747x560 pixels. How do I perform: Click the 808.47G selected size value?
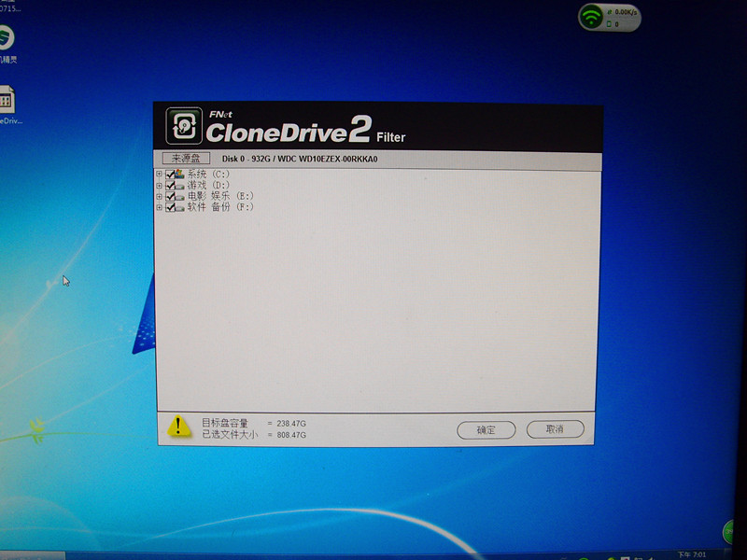291,435
